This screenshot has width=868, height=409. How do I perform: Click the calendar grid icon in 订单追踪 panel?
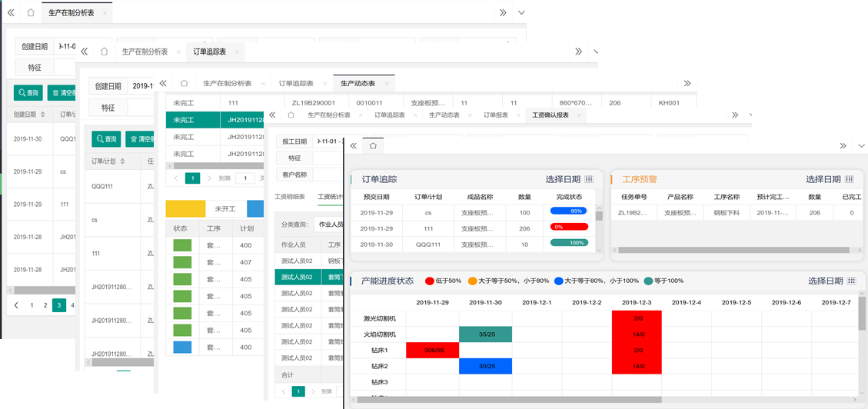pos(589,179)
